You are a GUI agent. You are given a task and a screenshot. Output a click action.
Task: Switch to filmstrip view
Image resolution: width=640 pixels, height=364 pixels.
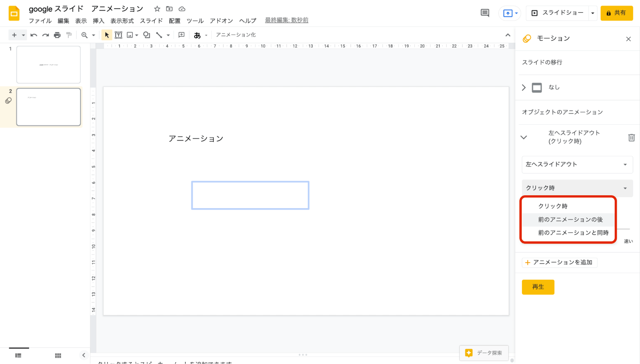point(18,355)
